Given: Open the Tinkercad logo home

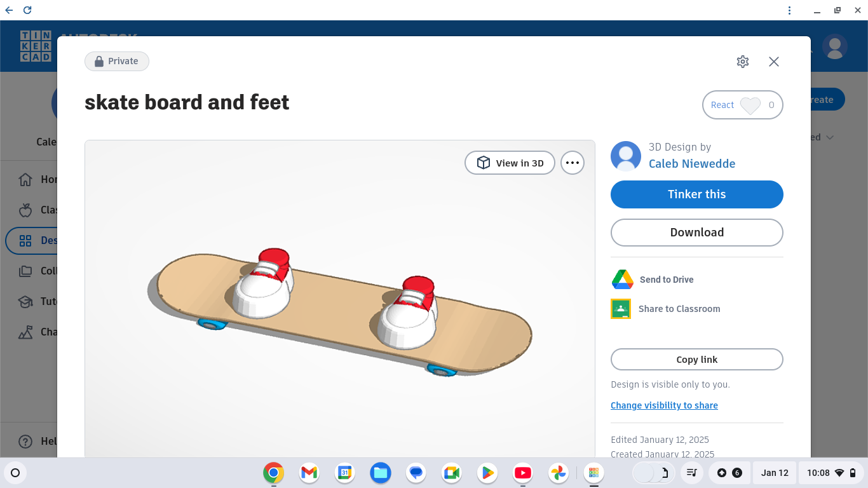Looking at the screenshot, I should tap(35, 46).
